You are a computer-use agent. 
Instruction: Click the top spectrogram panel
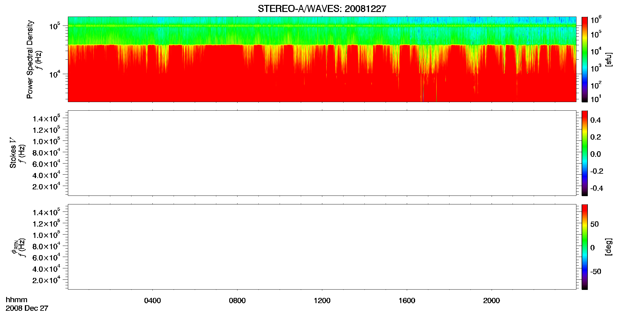click(322, 59)
